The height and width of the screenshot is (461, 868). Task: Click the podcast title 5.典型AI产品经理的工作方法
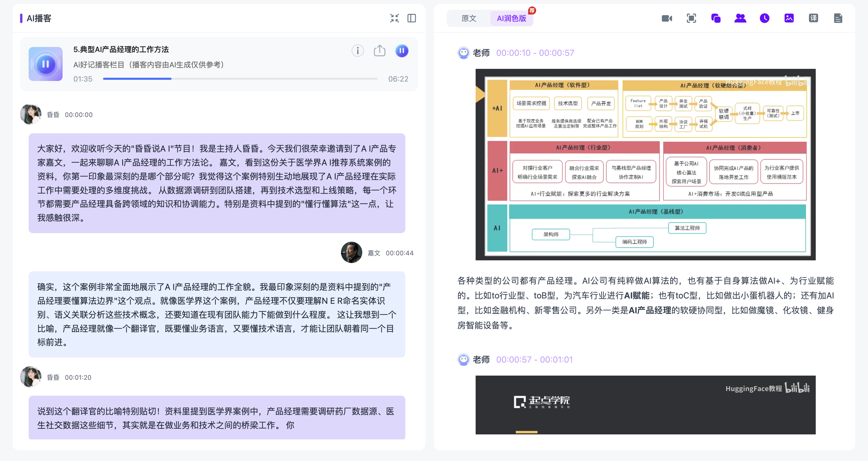pos(121,49)
